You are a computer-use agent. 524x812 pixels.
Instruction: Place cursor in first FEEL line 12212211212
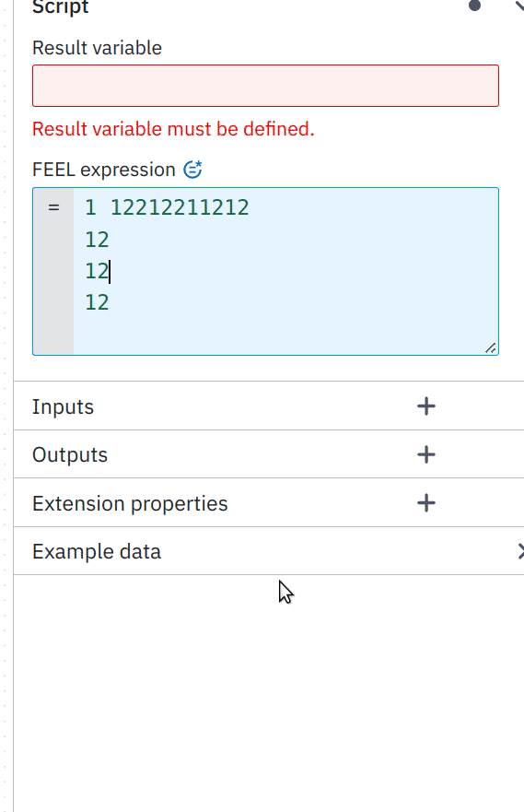click(x=180, y=207)
